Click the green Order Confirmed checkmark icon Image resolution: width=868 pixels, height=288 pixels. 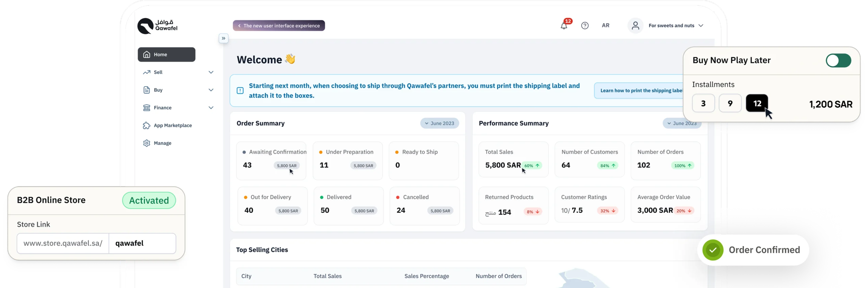(x=713, y=250)
